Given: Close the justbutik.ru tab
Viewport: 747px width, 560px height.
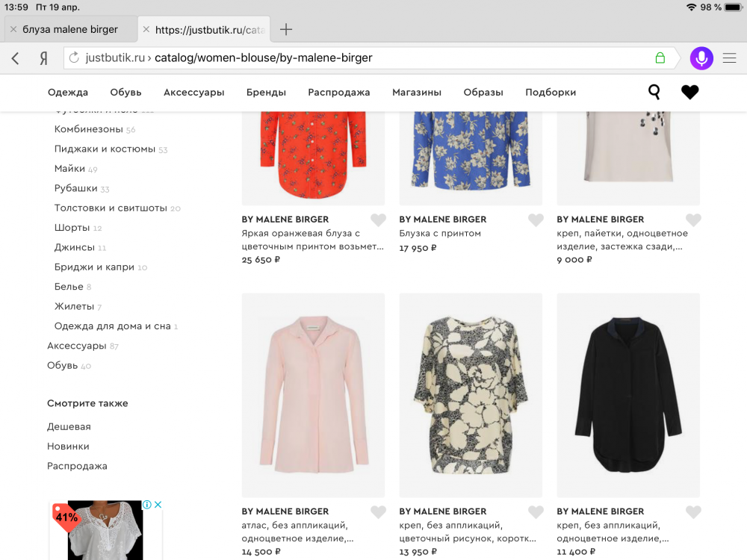Looking at the screenshot, I should click(146, 30).
